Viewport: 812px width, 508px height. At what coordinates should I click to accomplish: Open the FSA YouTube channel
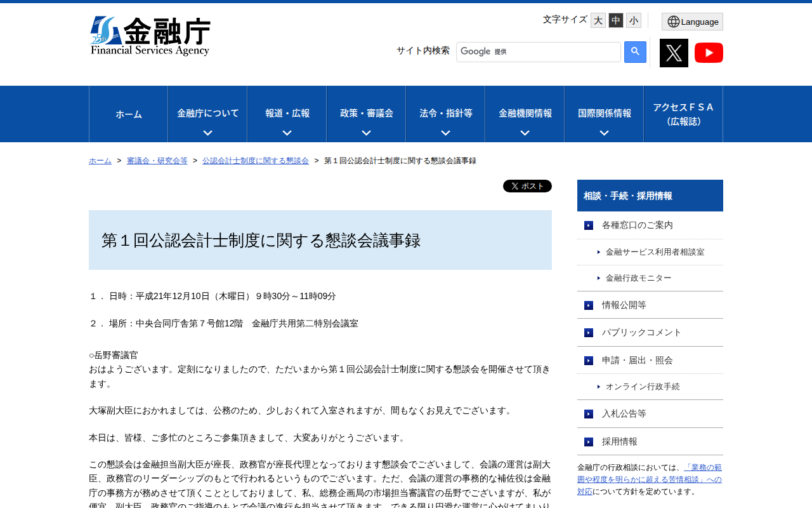click(709, 52)
